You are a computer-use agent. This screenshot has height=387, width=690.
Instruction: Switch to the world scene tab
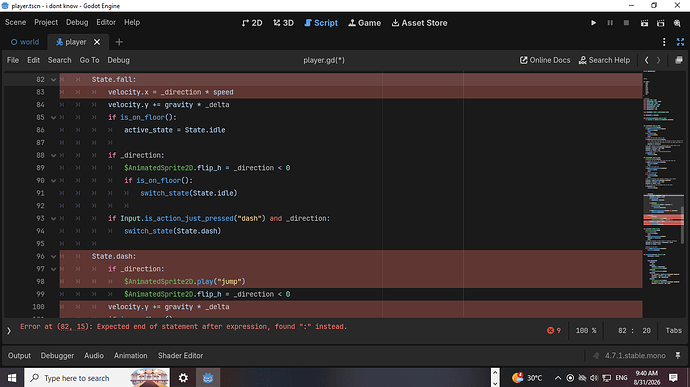tap(25, 42)
